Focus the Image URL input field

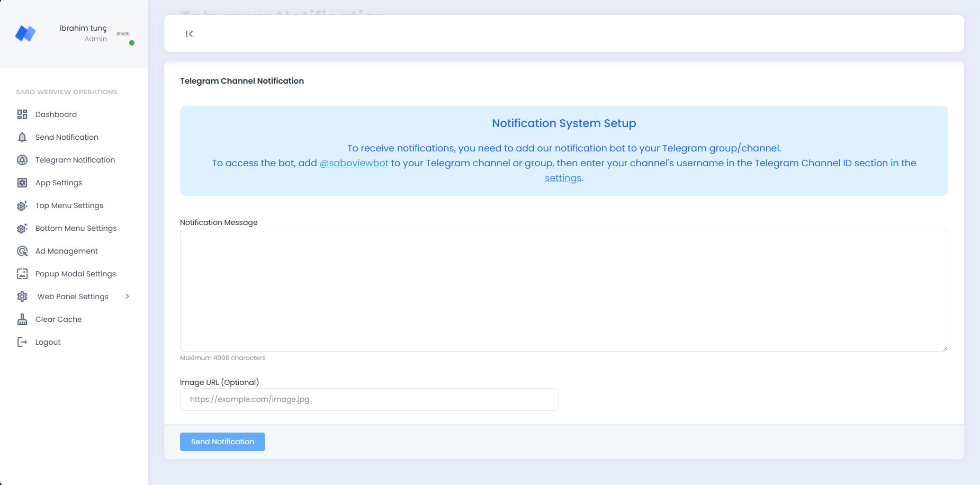[369, 399]
